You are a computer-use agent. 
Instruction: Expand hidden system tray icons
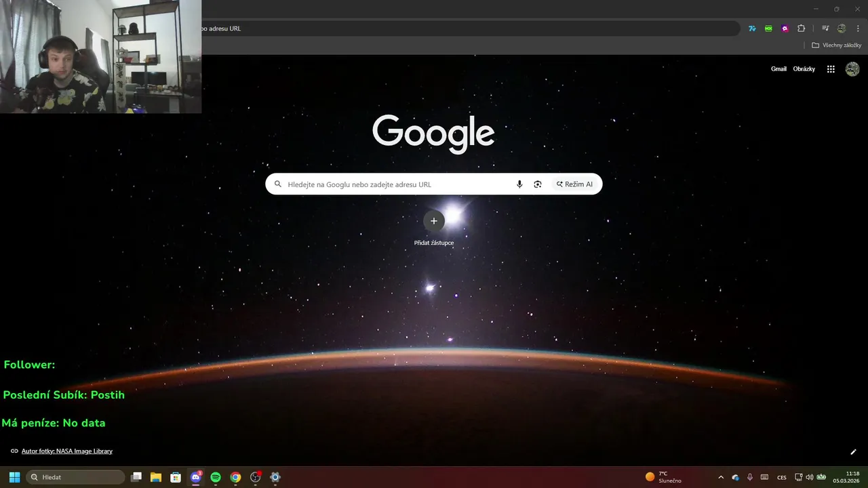click(721, 477)
